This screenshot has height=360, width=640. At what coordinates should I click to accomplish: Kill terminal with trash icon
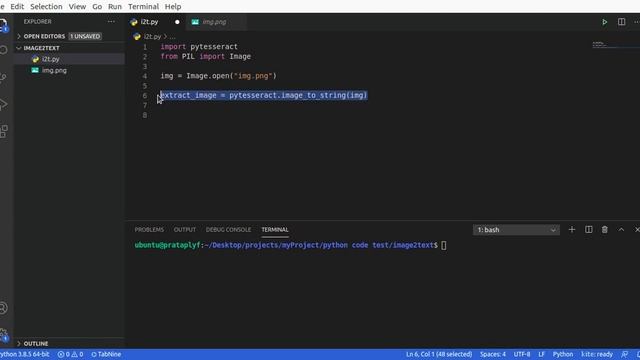click(x=604, y=230)
